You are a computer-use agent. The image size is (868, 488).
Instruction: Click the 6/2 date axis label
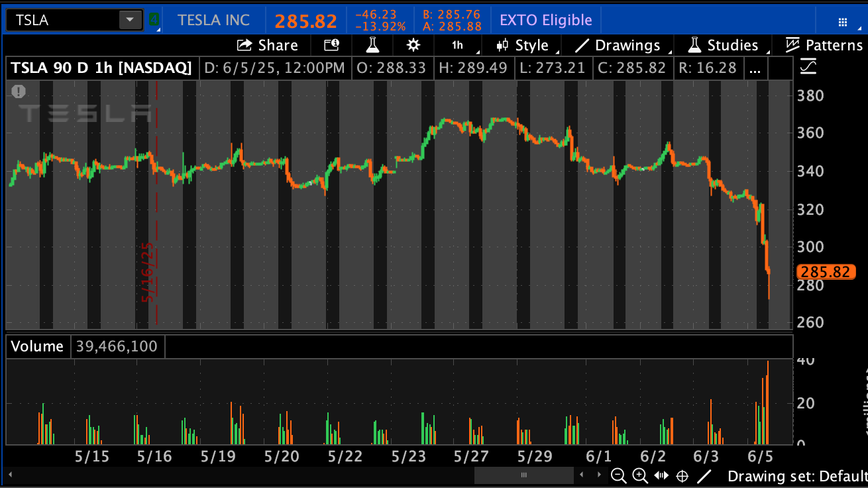[x=653, y=457]
